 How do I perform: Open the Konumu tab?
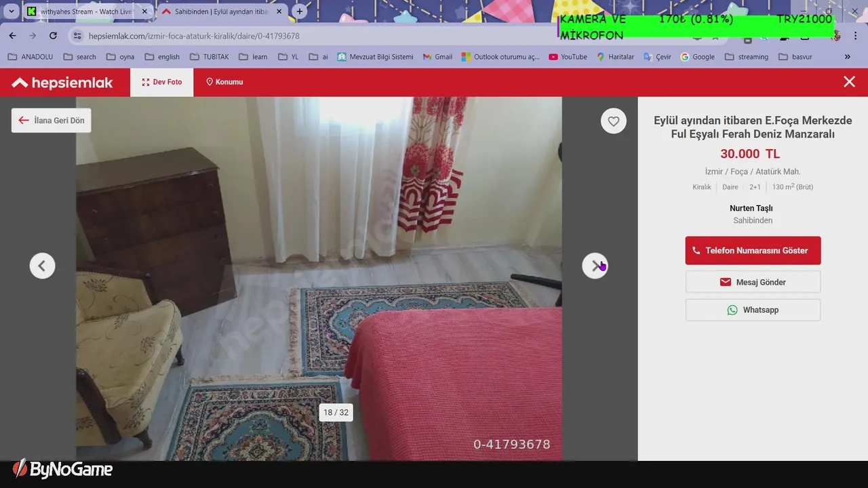(224, 82)
